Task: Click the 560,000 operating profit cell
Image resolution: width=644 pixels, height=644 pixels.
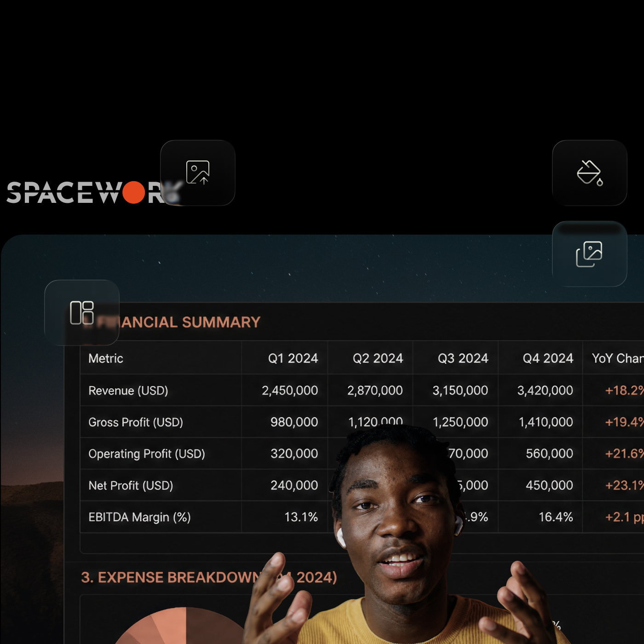Action: pyautogui.click(x=550, y=454)
